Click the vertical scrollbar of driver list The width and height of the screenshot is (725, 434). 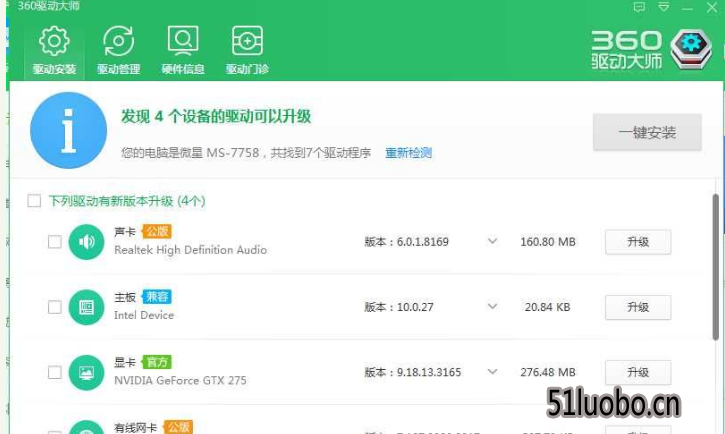(715, 268)
